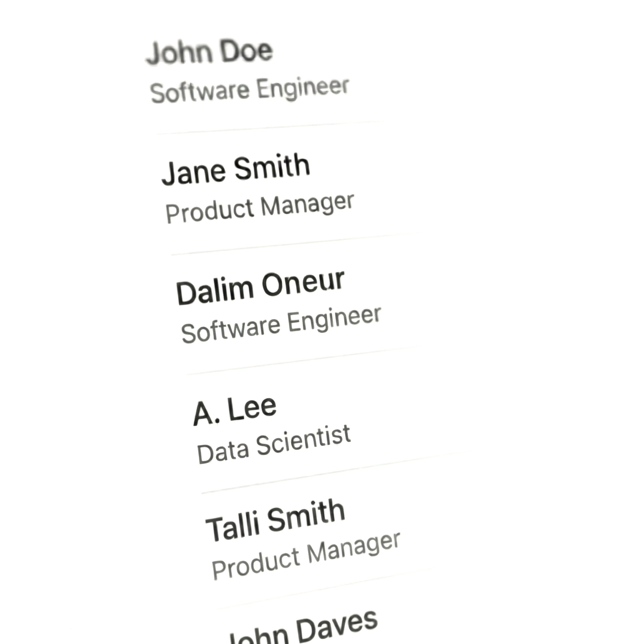The height and width of the screenshot is (644, 644).
Task: Click the word Scientist below A. Lee
Action: coord(303,440)
